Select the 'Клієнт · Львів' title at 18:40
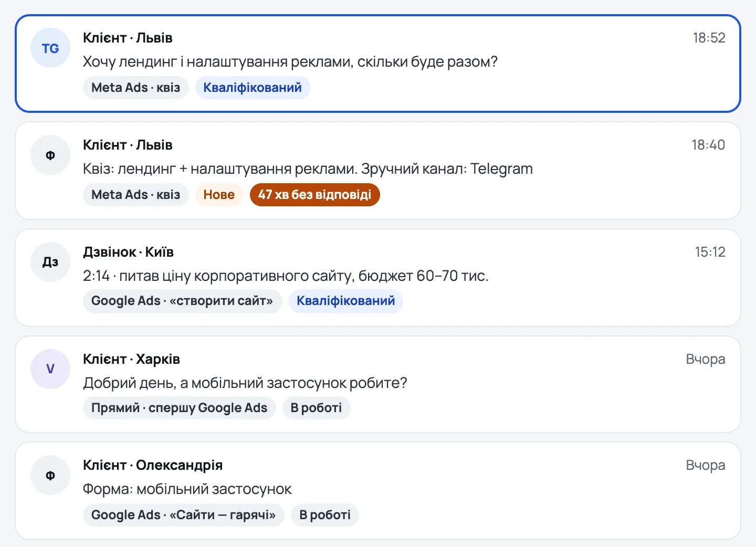 click(x=128, y=145)
